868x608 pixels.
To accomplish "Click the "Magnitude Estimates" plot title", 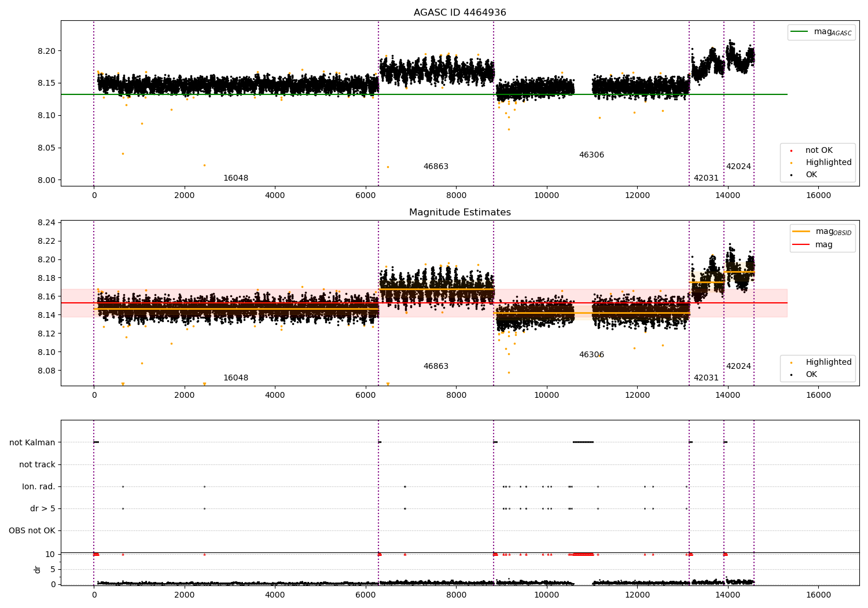I will coord(459,213).
